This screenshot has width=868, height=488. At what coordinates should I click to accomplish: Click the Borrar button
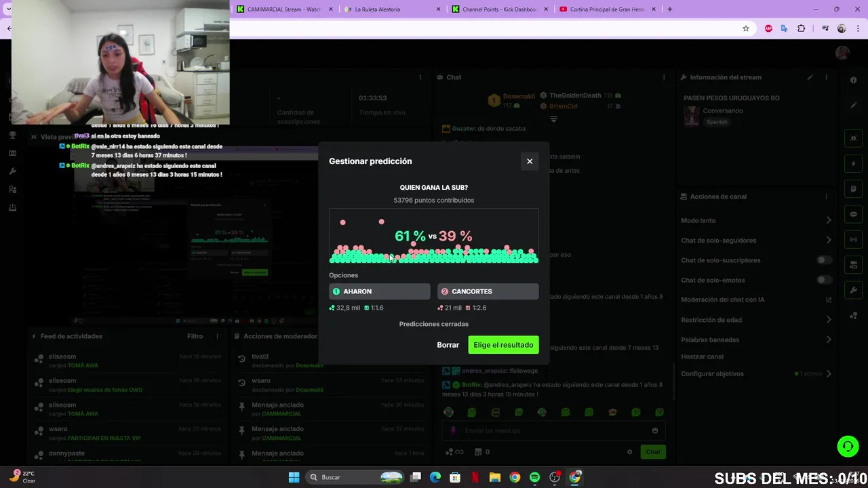tap(448, 345)
